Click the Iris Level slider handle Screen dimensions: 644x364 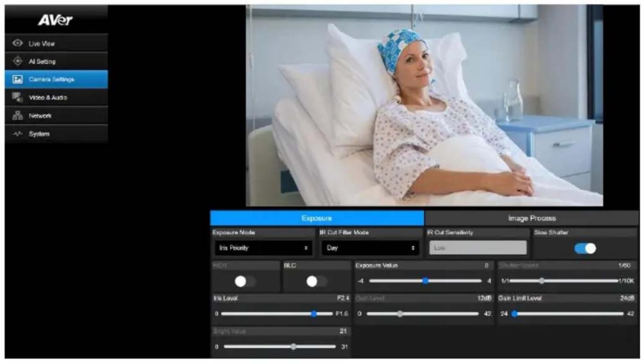[313, 314]
